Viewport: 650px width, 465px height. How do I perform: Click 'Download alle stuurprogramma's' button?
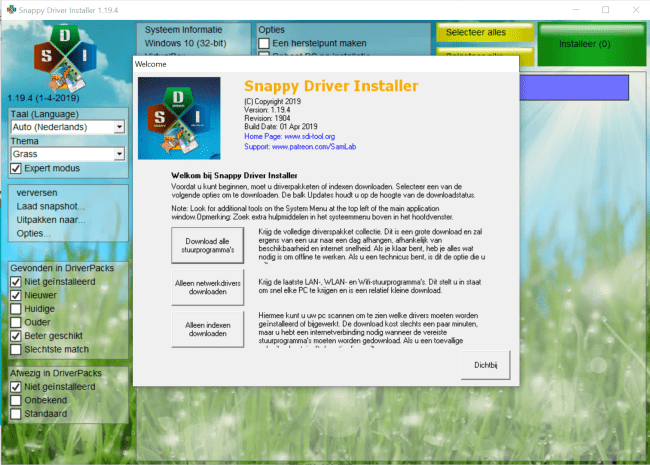coord(208,245)
